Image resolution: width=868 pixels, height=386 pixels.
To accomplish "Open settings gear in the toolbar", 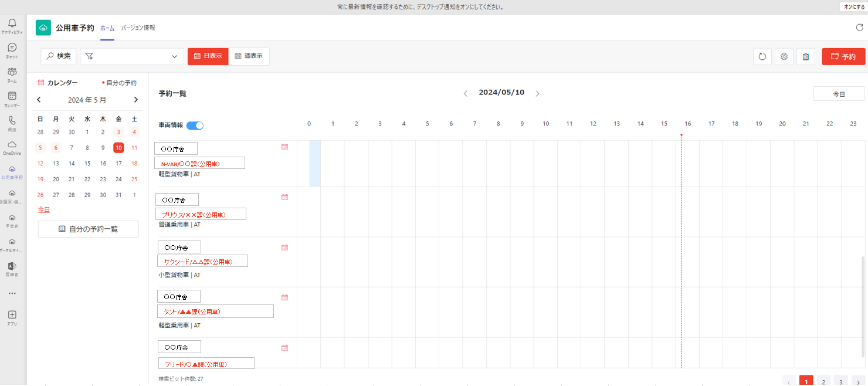I will tap(784, 56).
